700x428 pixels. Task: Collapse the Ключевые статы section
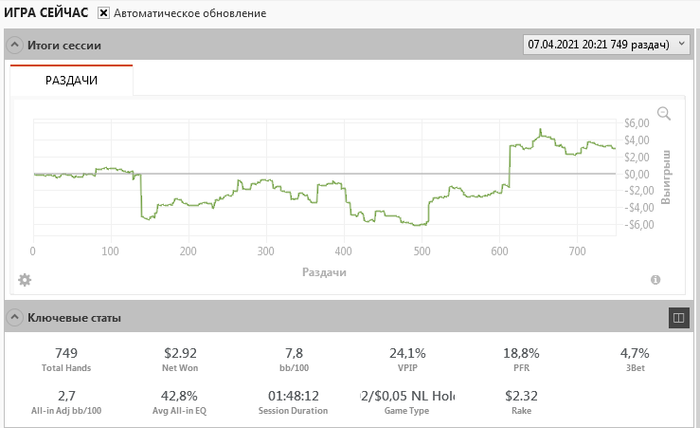[15, 318]
